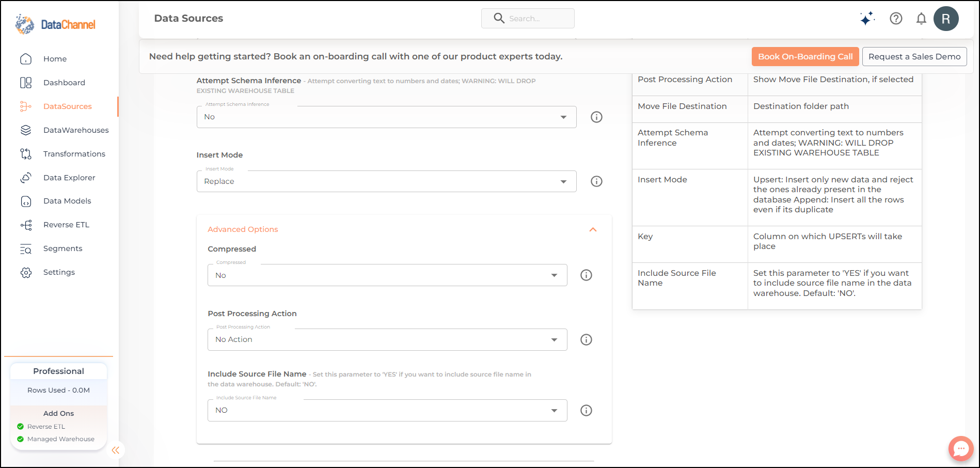Open the Data Models page link
Image resolution: width=980 pixels, height=468 pixels.
[x=67, y=201]
